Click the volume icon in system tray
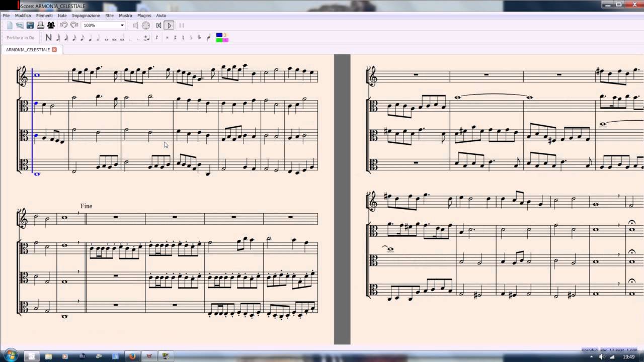 [x=602, y=356]
